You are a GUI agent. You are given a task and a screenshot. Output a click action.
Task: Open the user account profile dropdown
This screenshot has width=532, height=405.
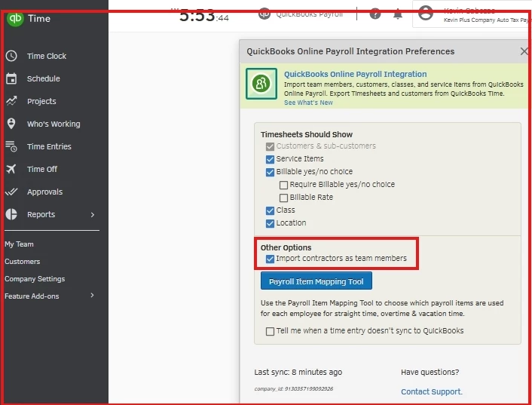click(472, 15)
